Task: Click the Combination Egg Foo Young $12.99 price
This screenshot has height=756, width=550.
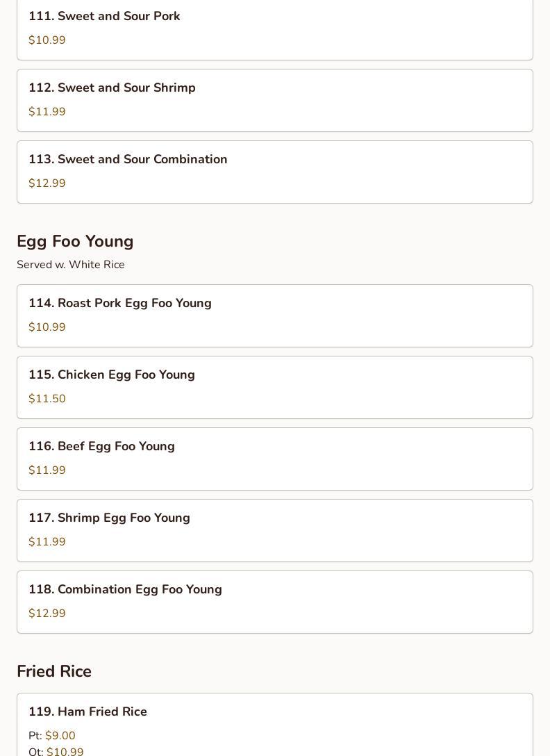Action: pos(47,614)
